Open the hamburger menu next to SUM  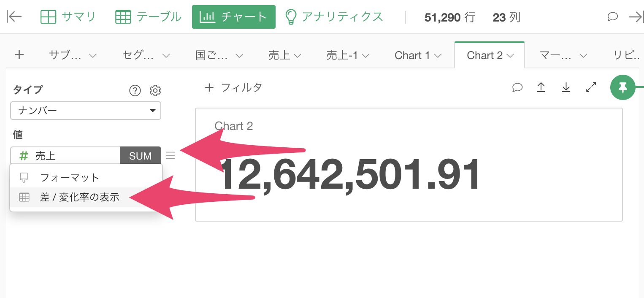[x=170, y=155]
